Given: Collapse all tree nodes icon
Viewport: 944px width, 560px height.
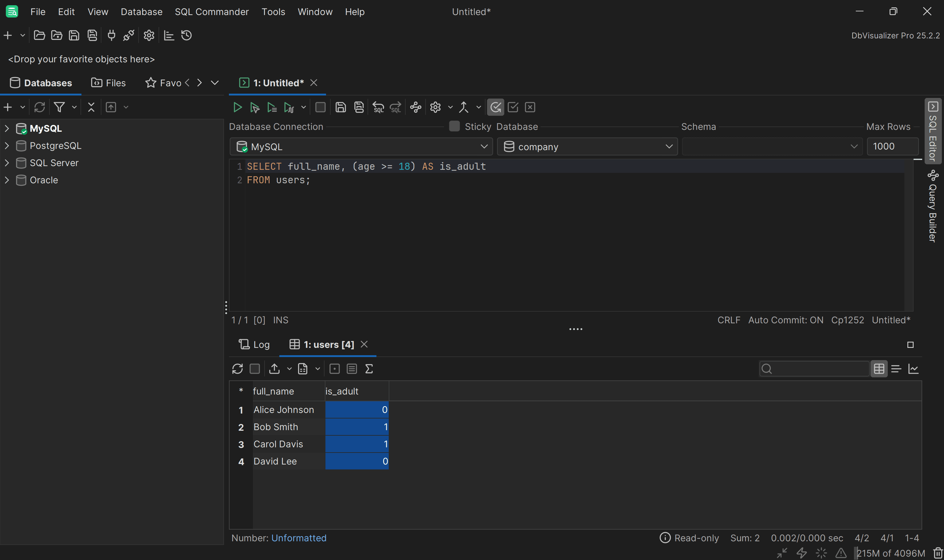Looking at the screenshot, I should coord(91,107).
